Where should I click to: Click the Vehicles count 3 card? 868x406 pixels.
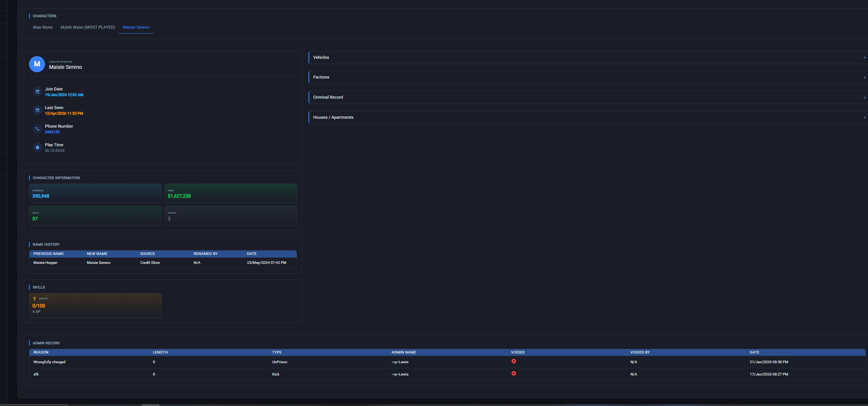[x=231, y=215]
